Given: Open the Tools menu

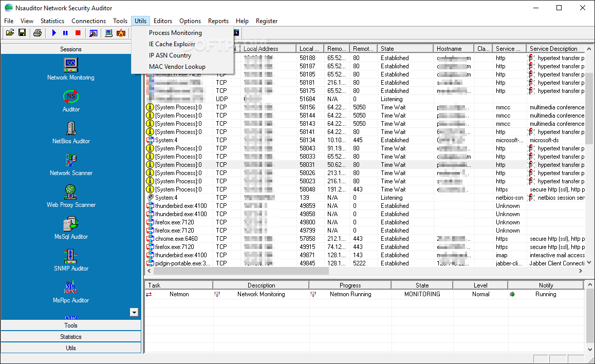Looking at the screenshot, I should (120, 21).
